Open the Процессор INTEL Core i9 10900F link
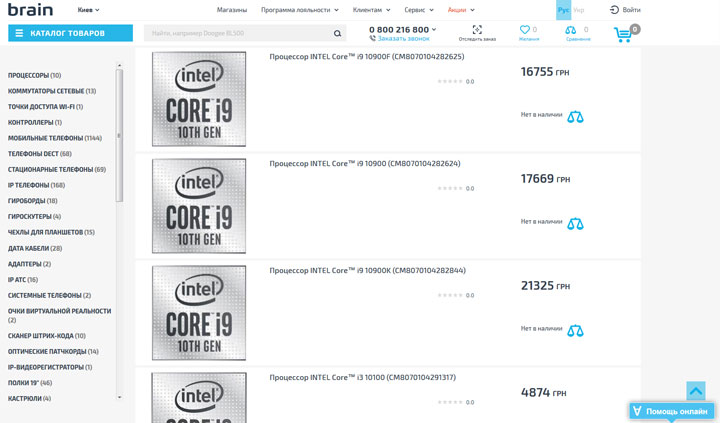 coord(367,56)
